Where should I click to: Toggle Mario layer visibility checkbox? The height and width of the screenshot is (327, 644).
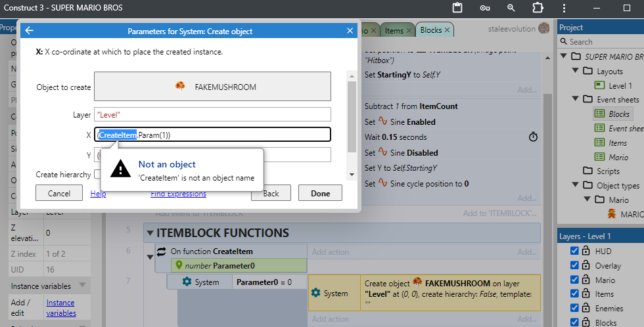(x=574, y=280)
